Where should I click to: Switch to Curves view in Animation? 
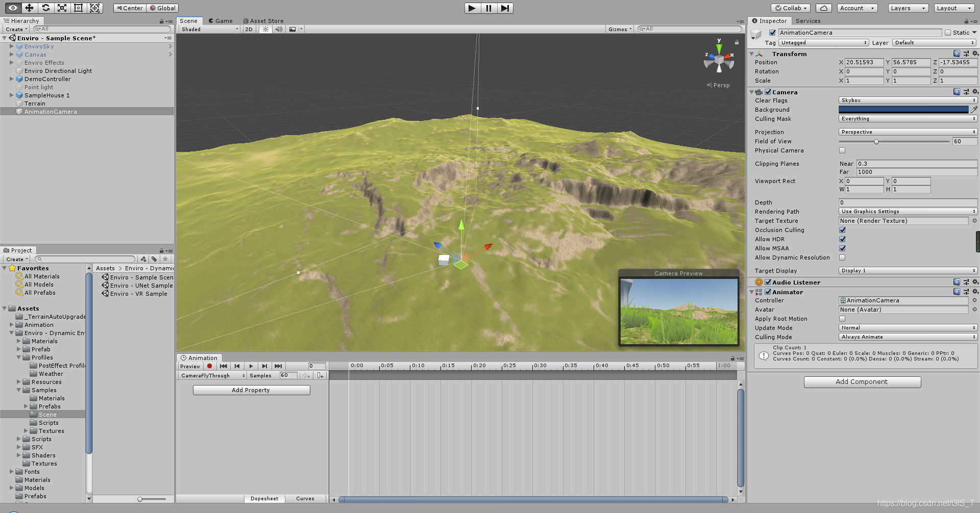coord(305,499)
